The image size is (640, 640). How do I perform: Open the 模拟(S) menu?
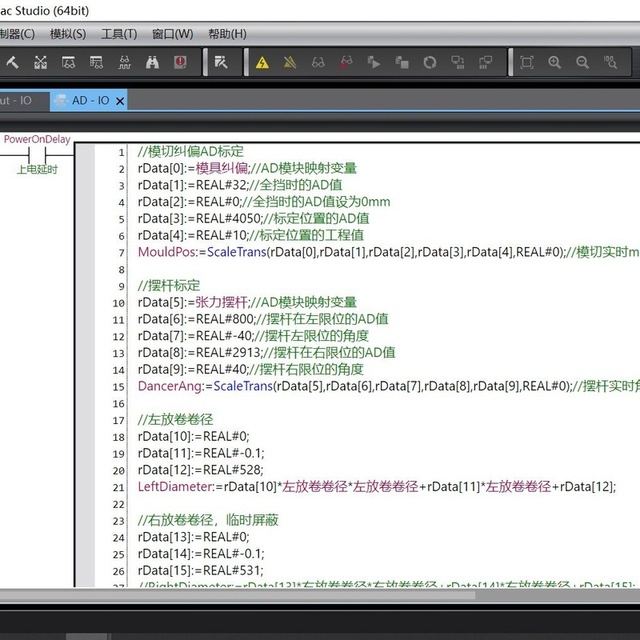coord(68,34)
